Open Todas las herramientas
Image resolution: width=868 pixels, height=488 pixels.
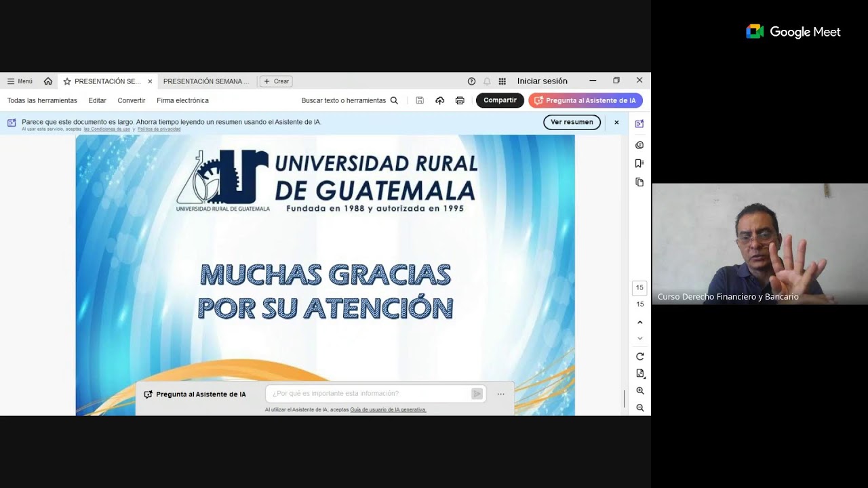click(42, 100)
